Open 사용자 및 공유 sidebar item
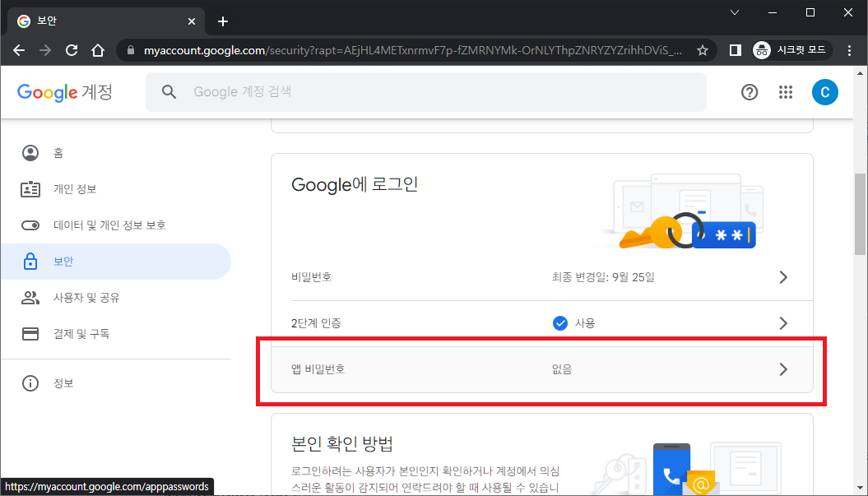The height and width of the screenshot is (496, 868). (116, 298)
